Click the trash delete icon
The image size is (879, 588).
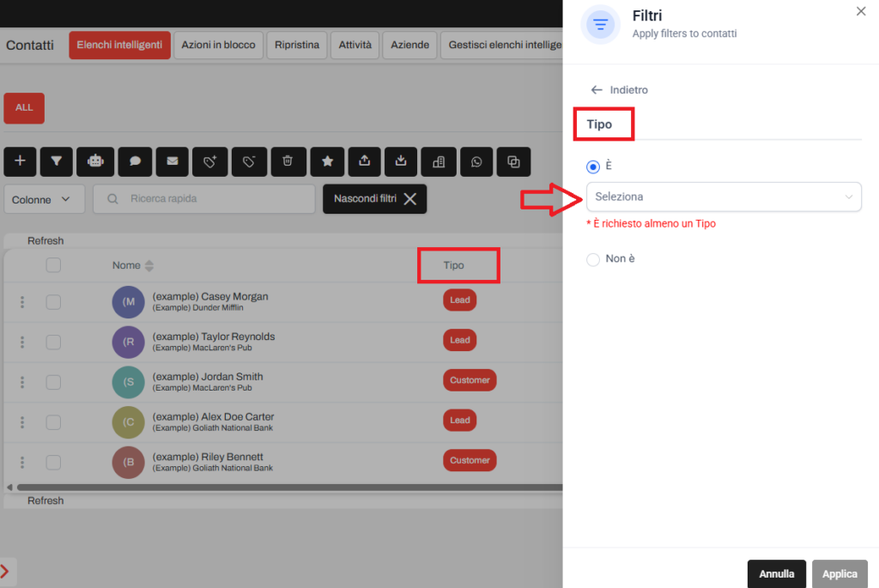point(288,161)
